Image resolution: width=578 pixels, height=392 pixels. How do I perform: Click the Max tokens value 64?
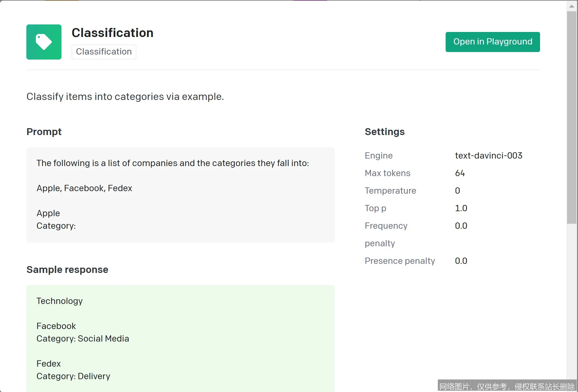(x=460, y=173)
